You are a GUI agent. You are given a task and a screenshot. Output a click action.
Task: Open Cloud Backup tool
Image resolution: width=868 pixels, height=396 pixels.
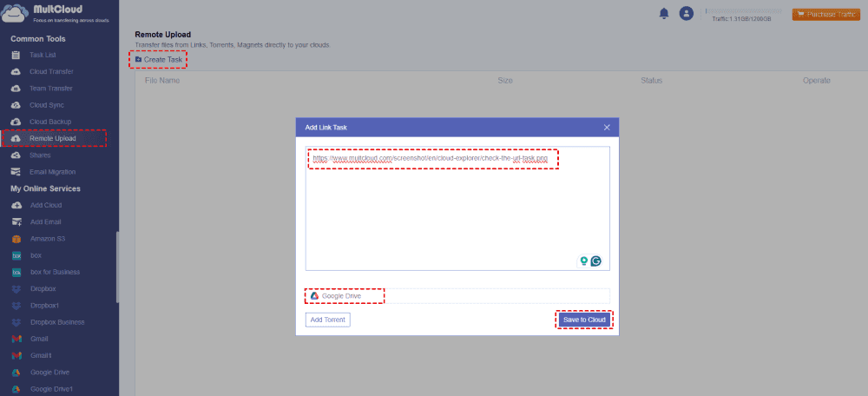pos(50,122)
